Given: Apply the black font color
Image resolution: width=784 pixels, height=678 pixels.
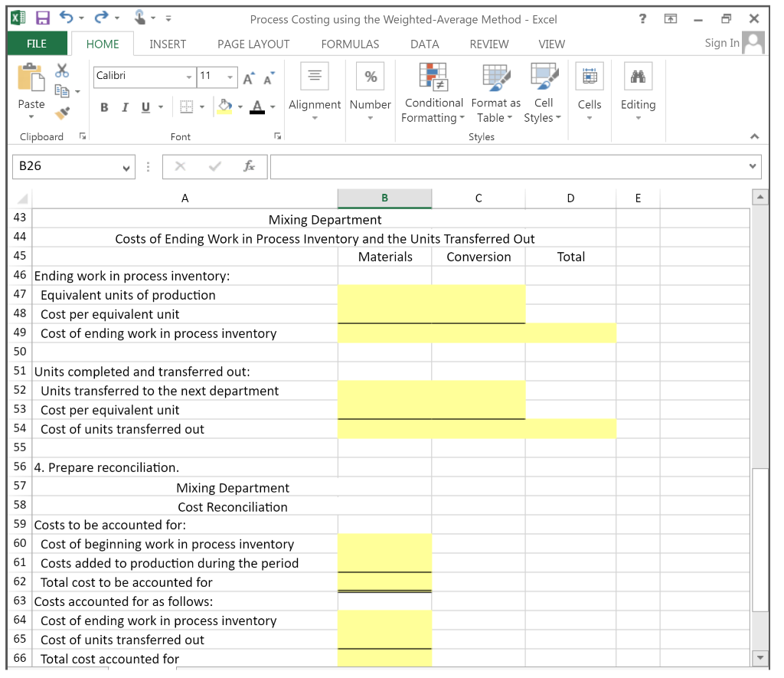Looking at the screenshot, I should tap(257, 107).
